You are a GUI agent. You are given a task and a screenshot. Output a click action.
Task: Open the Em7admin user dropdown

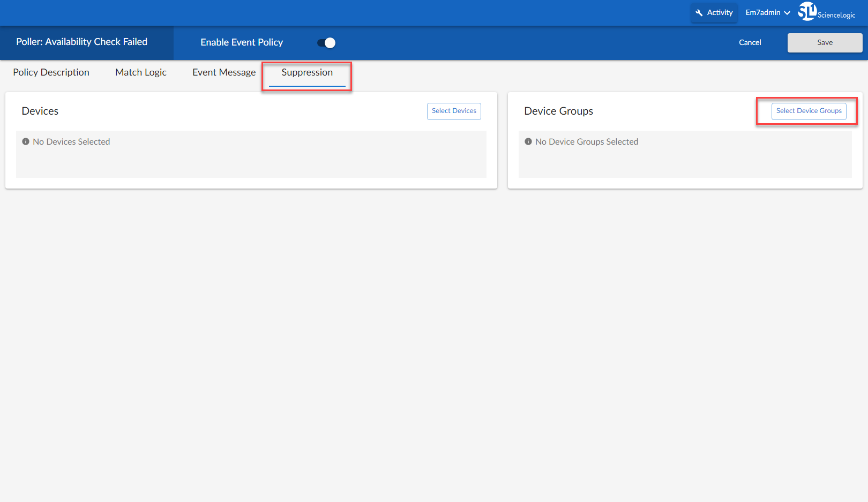coord(767,13)
